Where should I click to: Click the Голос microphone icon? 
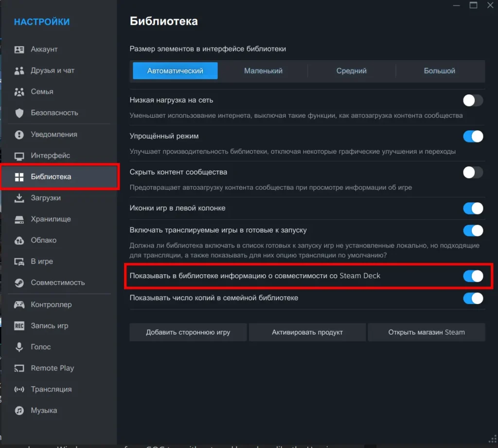tap(19, 347)
